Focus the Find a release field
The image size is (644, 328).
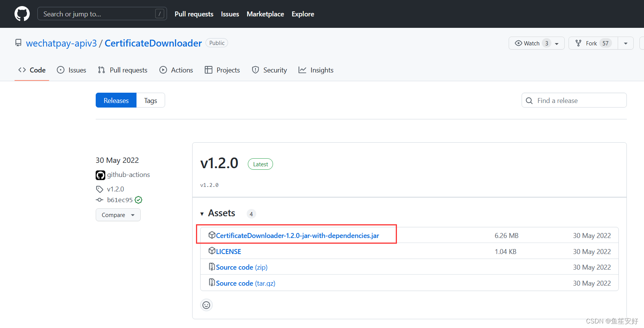(574, 100)
